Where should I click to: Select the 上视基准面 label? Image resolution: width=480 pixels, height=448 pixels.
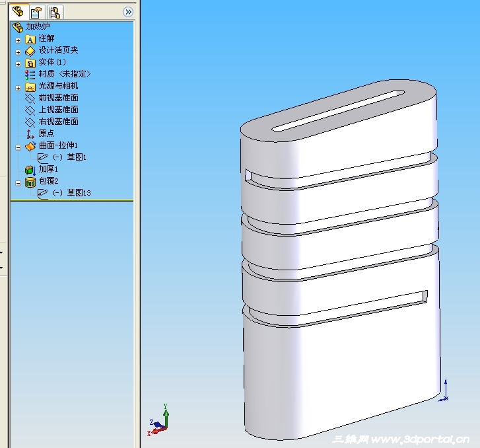(59, 110)
